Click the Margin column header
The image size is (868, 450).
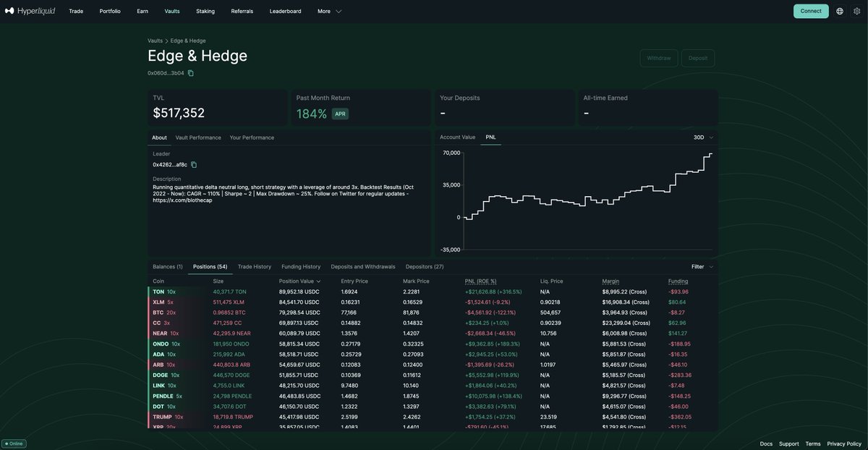pyautogui.click(x=610, y=281)
